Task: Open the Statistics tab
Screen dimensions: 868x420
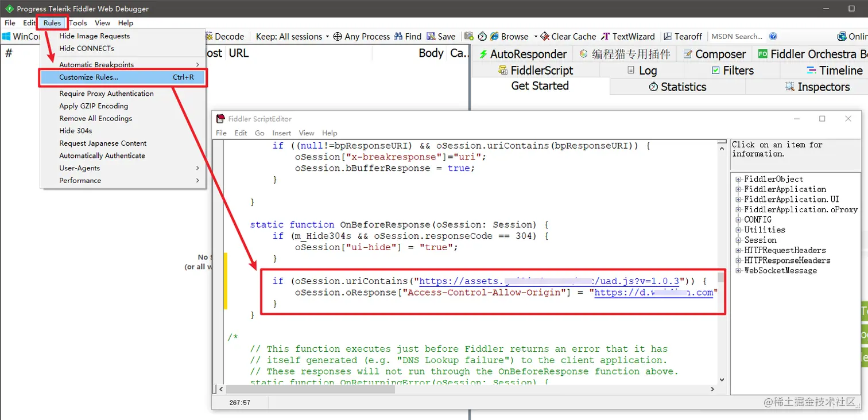Action: pos(677,87)
